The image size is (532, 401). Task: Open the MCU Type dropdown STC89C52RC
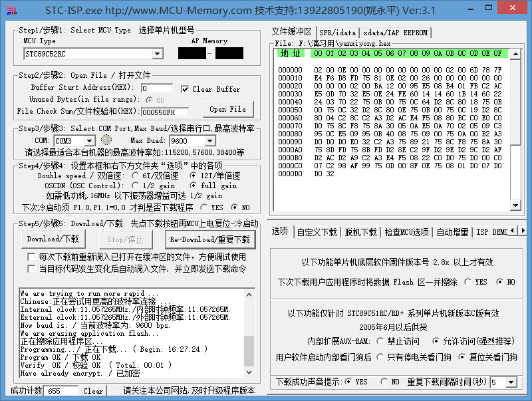pos(157,54)
